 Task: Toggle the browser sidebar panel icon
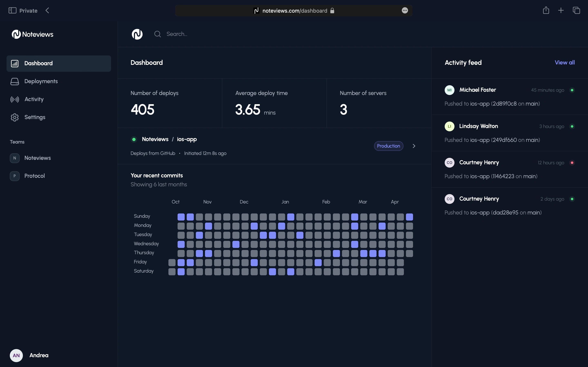(x=12, y=10)
